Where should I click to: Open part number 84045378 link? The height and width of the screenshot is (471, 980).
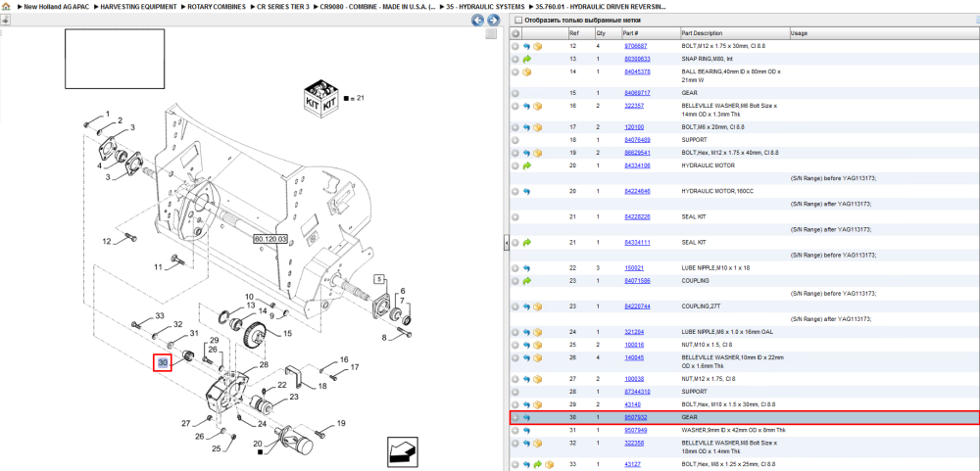637,71
